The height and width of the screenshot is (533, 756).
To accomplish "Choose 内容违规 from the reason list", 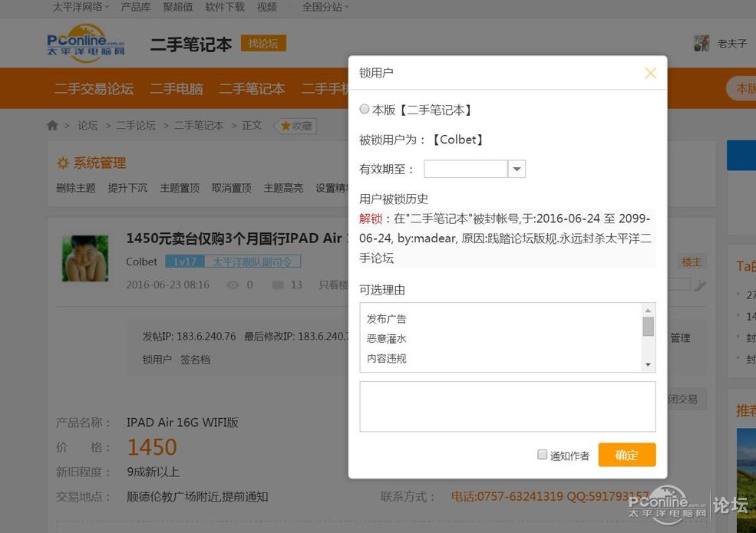I will tap(386, 359).
